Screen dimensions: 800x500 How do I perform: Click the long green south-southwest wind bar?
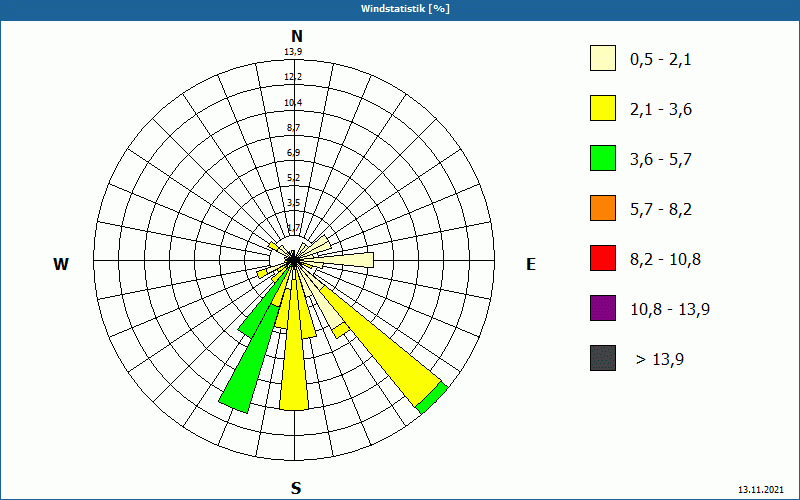click(x=247, y=360)
